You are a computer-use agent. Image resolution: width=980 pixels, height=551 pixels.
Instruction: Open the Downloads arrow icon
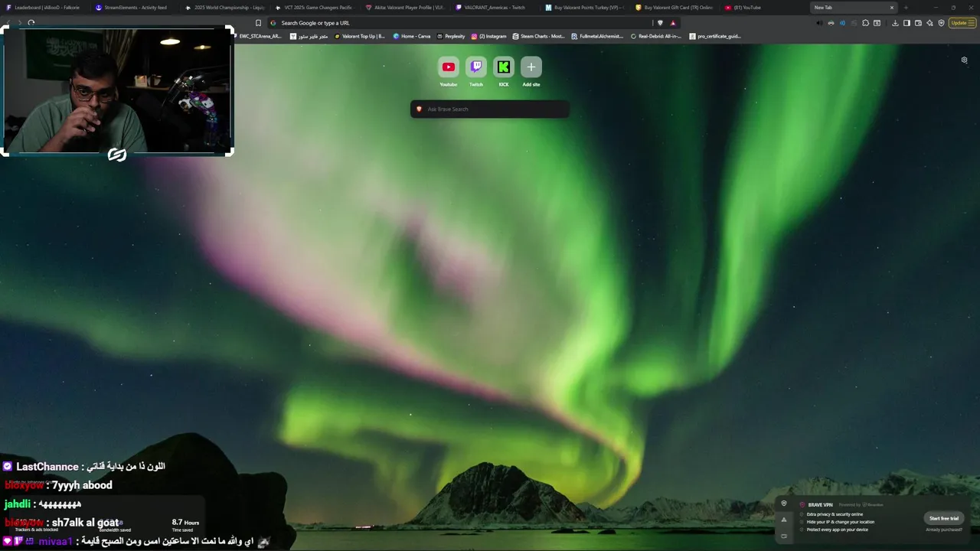pyautogui.click(x=895, y=23)
